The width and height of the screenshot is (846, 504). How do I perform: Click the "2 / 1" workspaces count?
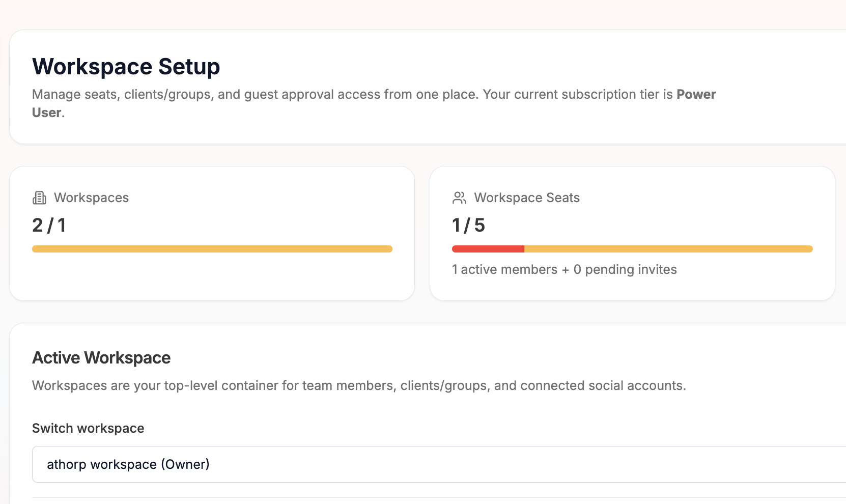[x=49, y=225]
